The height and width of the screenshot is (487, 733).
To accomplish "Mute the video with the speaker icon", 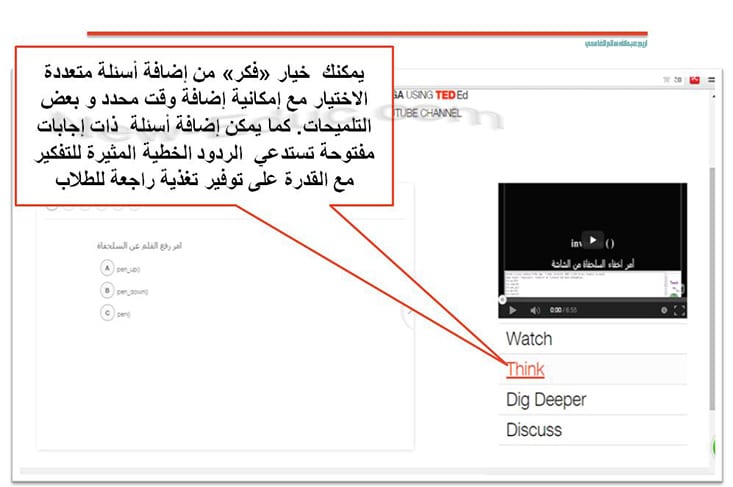I will click(535, 310).
